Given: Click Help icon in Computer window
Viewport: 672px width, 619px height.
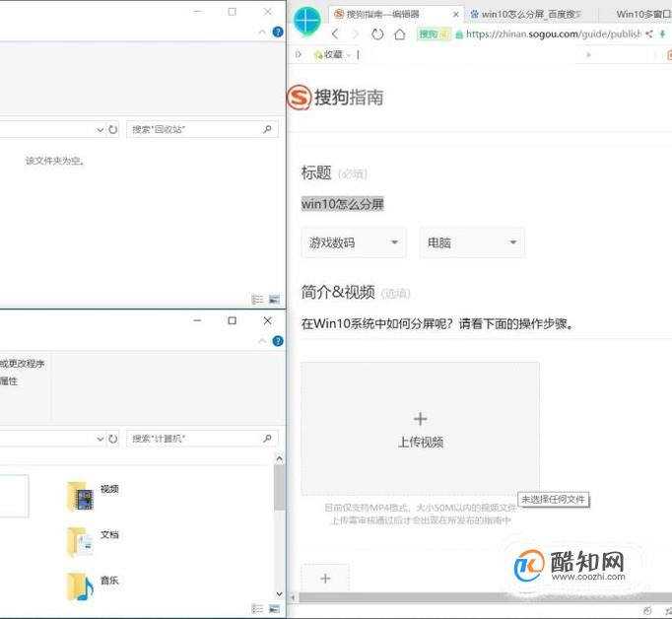Looking at the screenshot, I should pos(278,341).
